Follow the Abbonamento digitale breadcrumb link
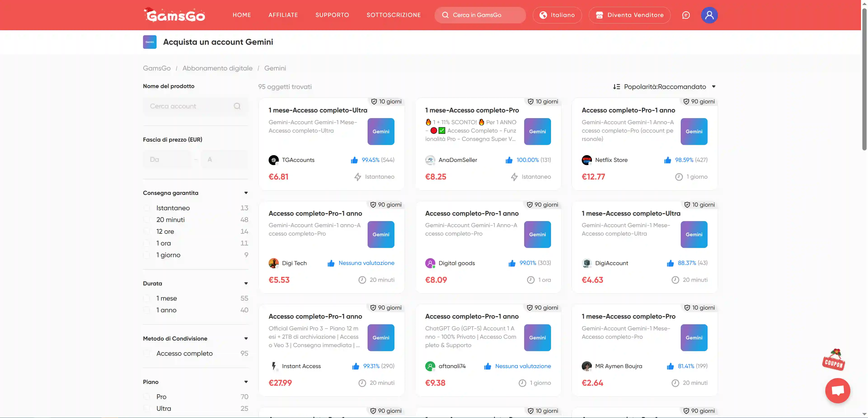The height and width of the screenshot is (418, 868). 217,68
